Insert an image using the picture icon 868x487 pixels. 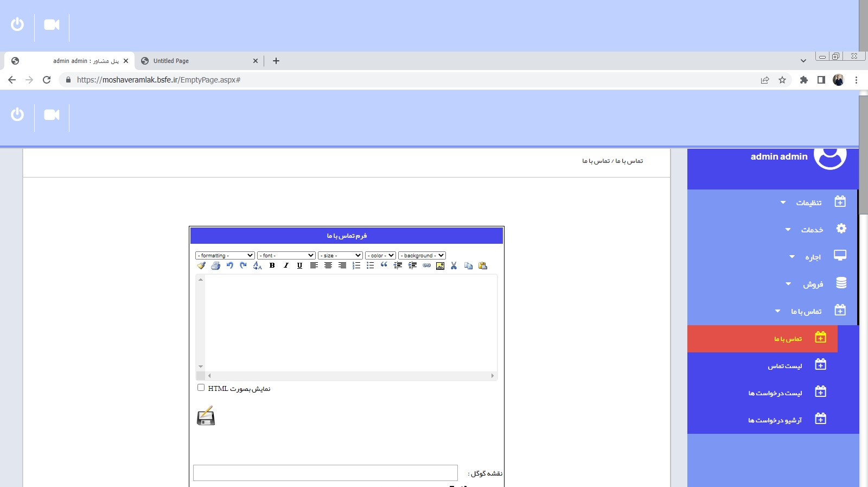click(x=440, y=265)
